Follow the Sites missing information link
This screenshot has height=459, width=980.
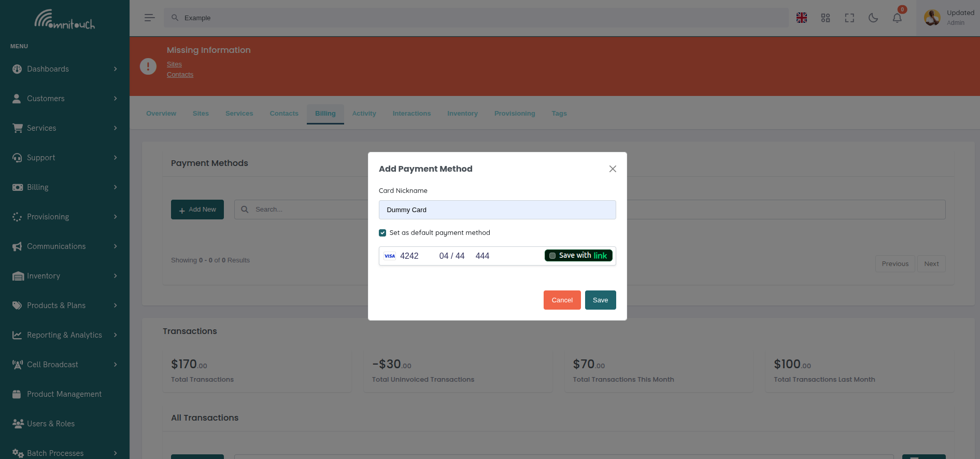tap(174, 64)
